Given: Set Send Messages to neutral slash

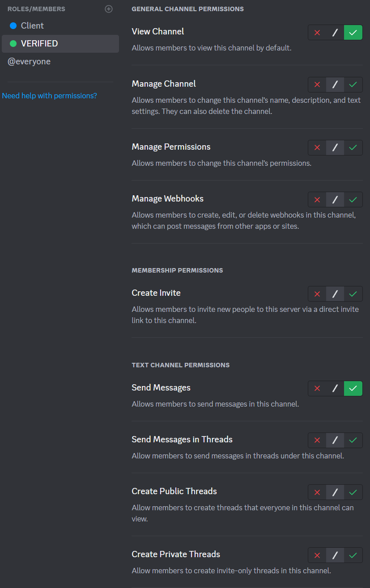Looking at the screenshot, I should pos(335,389).
